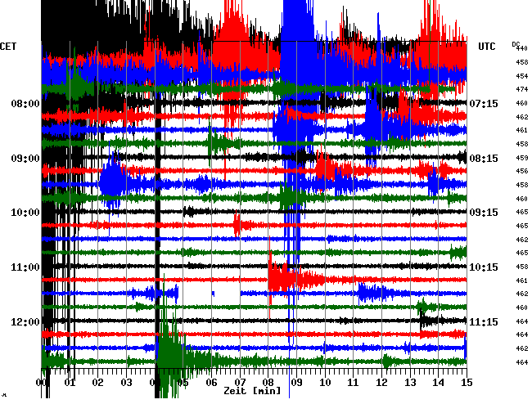Image resolution: width=532 pixels, height=404 pixels.
Task: Click the 11:15 UTC time label
Action: coord(484,321)
